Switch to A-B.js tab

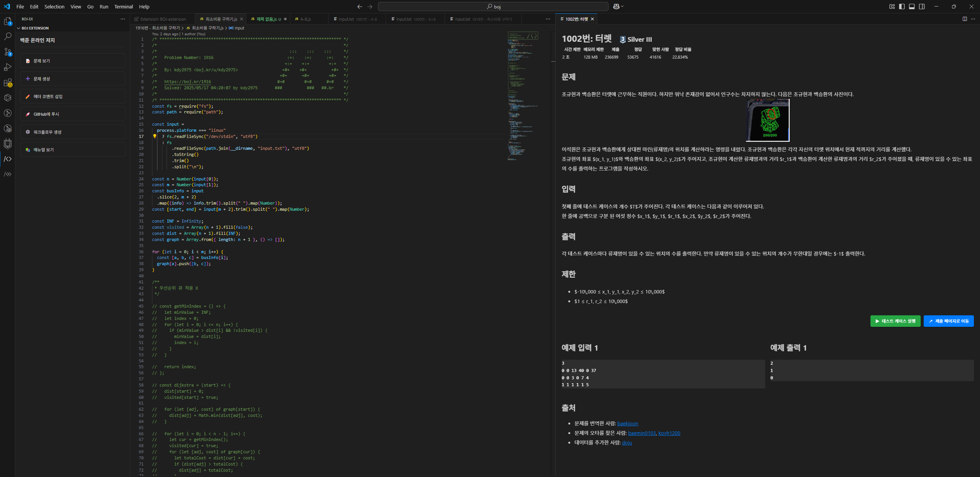point(305,19)
